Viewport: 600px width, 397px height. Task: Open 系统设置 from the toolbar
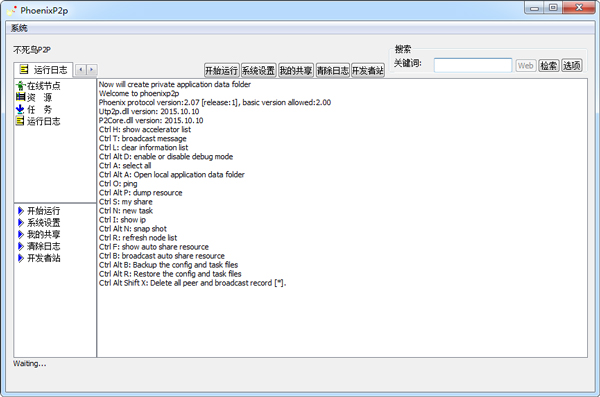[259, 70]
